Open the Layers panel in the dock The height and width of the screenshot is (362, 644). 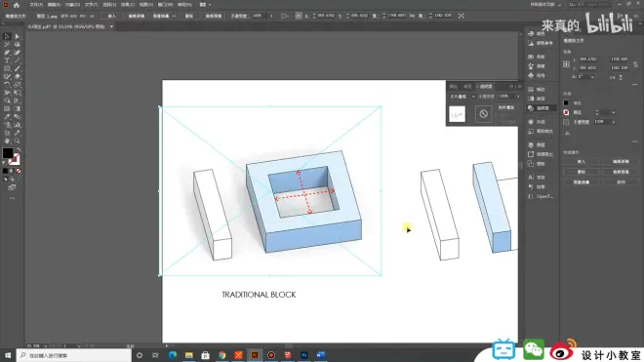point(538,145)
